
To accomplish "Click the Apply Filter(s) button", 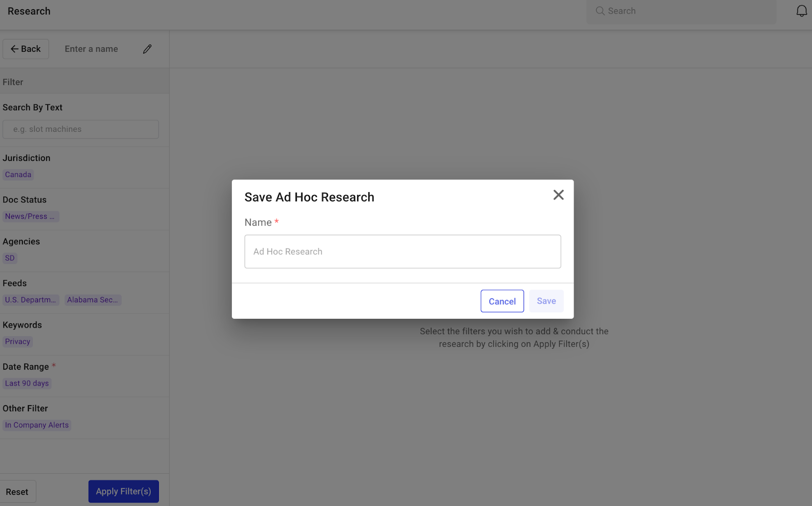I will click(x=123, y=491).
